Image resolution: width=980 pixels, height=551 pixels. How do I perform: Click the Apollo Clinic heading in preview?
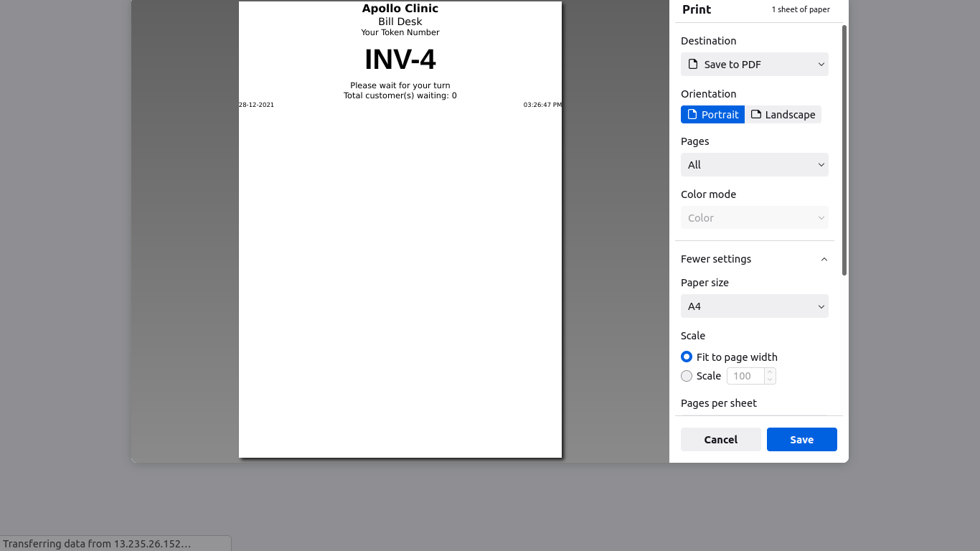point(400,9)
